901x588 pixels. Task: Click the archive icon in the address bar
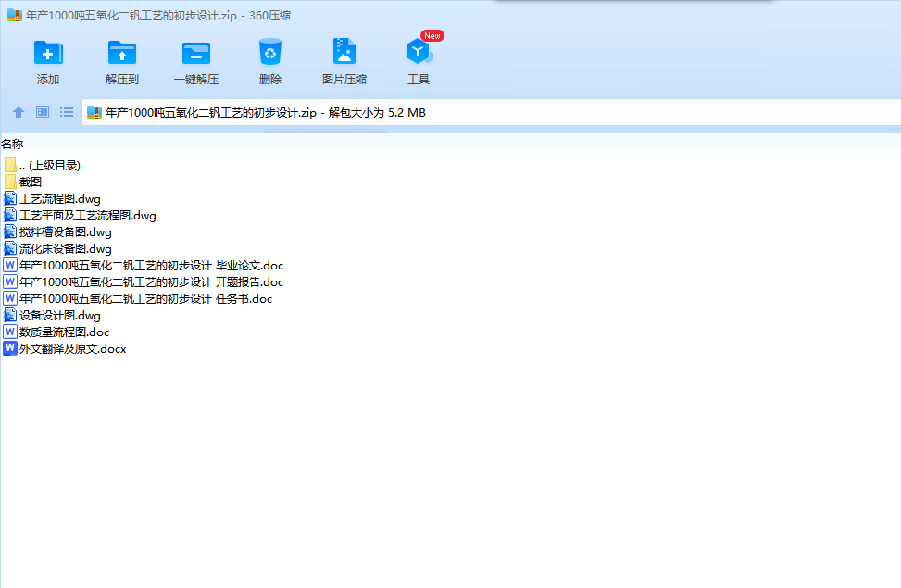point(94,113)
